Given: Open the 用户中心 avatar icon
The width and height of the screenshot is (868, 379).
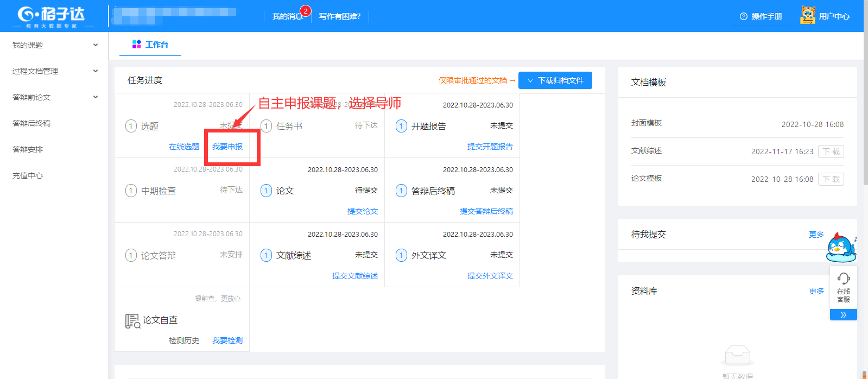Looking at the screenshot, I should point(807,15).
